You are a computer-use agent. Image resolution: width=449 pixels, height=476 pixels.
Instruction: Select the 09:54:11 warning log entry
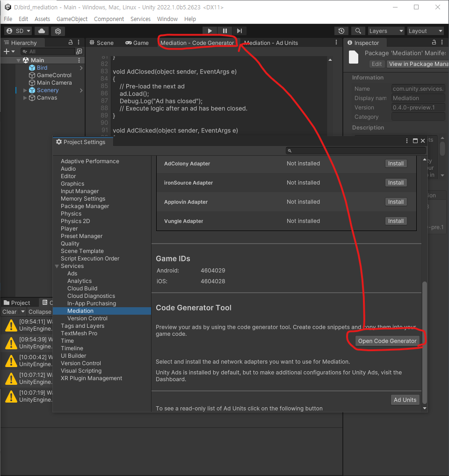point(27,325)
